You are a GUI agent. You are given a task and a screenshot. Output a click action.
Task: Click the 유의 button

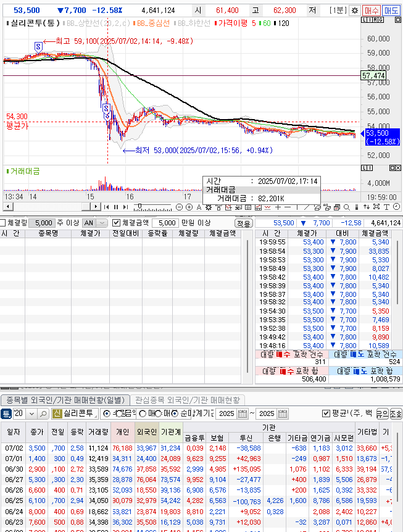tap(382, 414)
